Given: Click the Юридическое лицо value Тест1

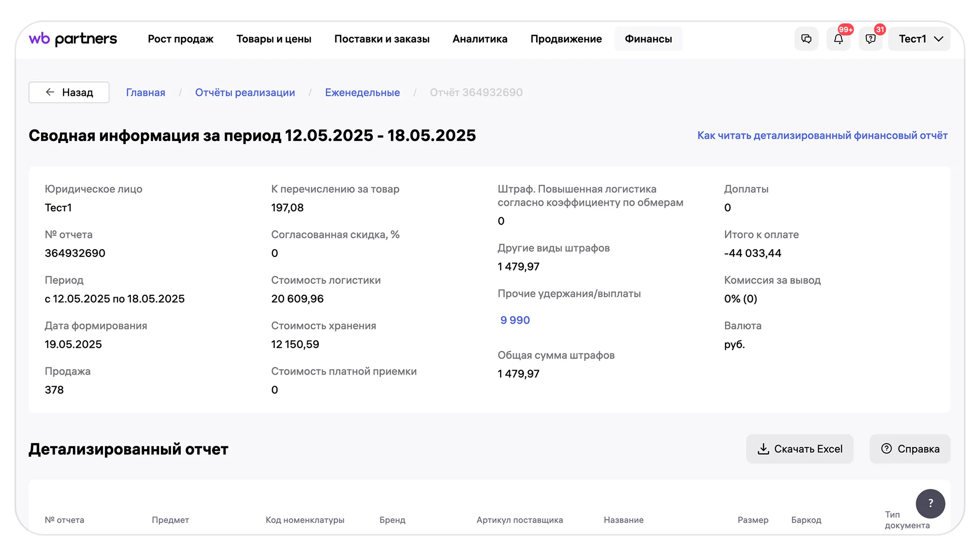Looking at the screenshot, I should click(x=58, y=208).
